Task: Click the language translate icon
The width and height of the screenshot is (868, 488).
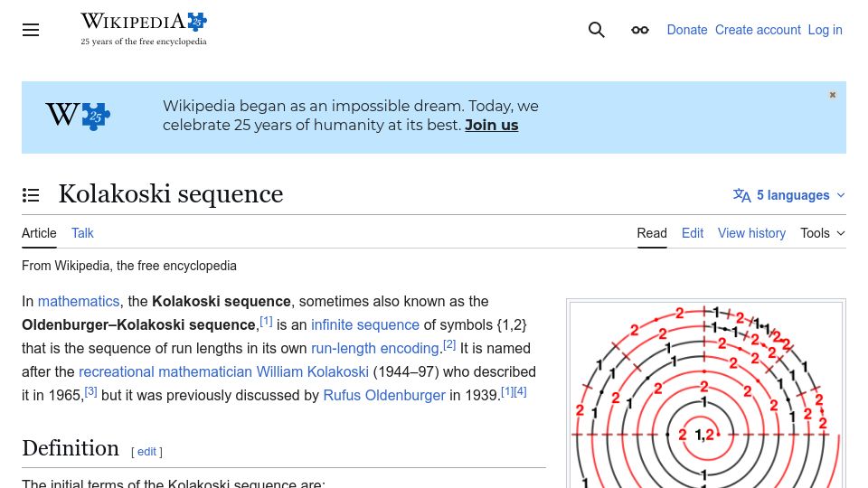Action: click(741, 195)
